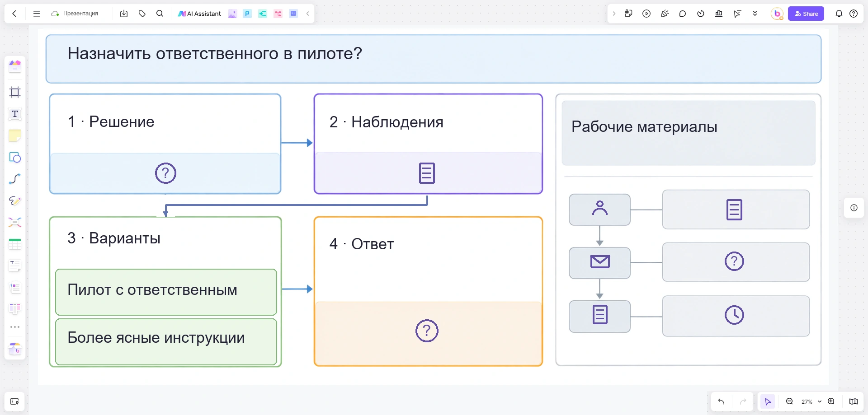Select the Sticky note tool
This screenshot has width=868, height=415.
(15, 135)
